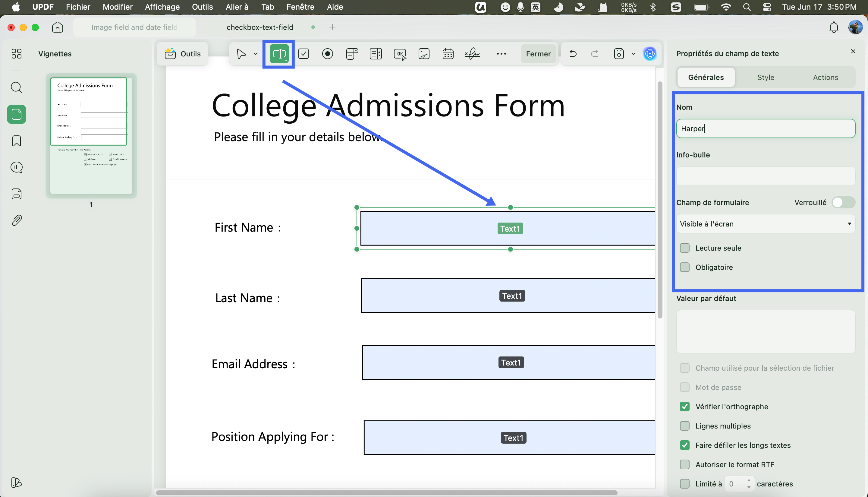Open the attachments paperclip icon
Screen dimensions: 868x497
coord(16,220)
